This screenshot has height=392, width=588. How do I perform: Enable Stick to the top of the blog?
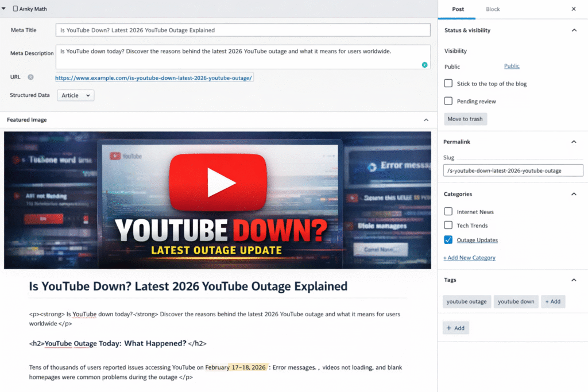448,83
